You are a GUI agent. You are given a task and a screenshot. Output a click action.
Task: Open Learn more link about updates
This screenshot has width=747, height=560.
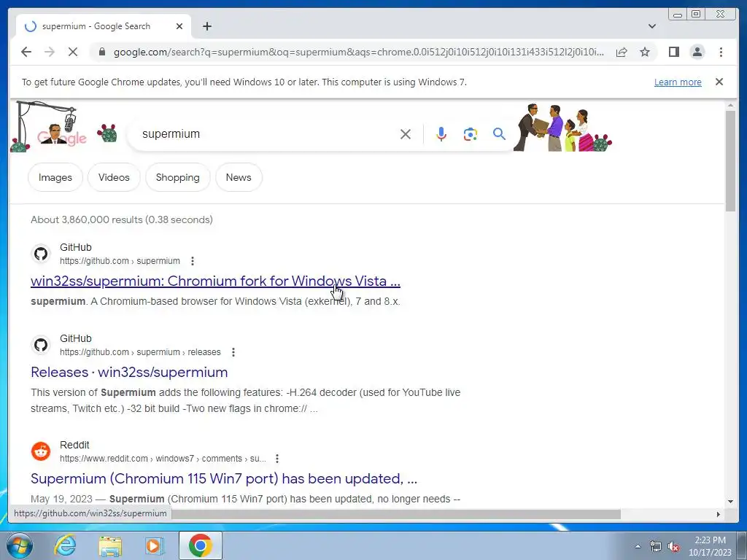tap(678, 82)
